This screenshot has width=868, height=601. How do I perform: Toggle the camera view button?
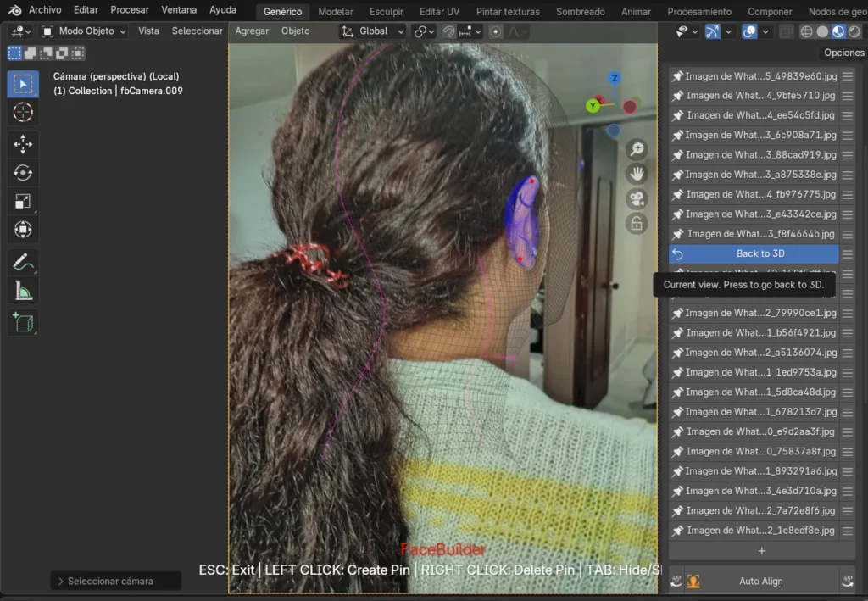636,199
